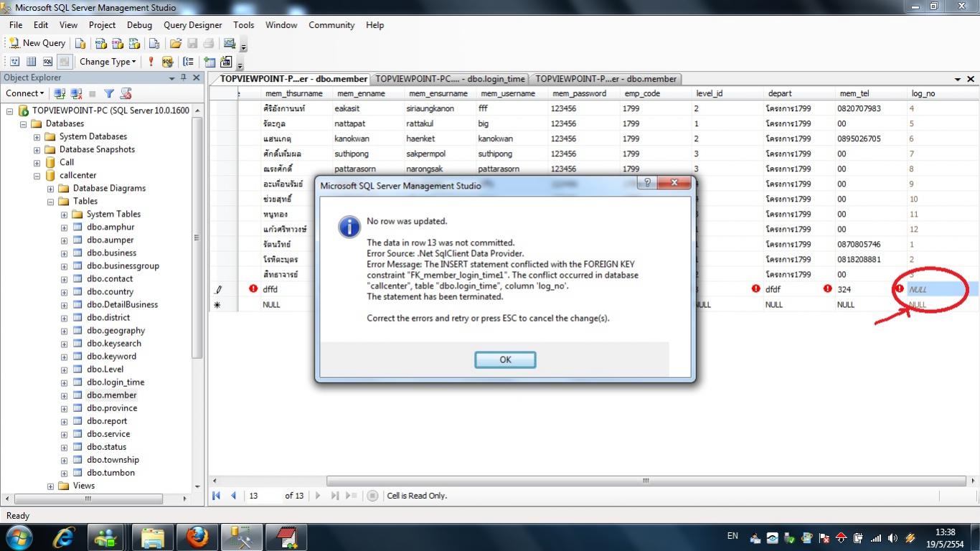Open the Query Designer menu
Viewport: 980px width, 551px height.
193,25
